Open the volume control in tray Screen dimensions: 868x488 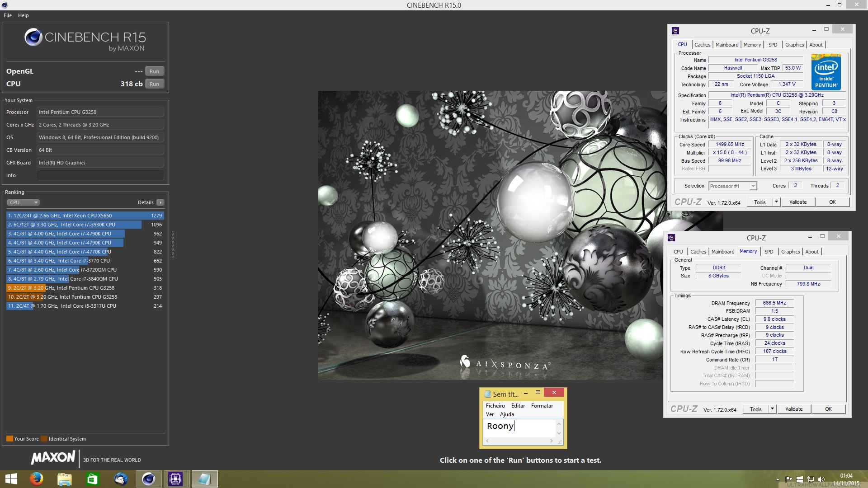pos(821,479)
